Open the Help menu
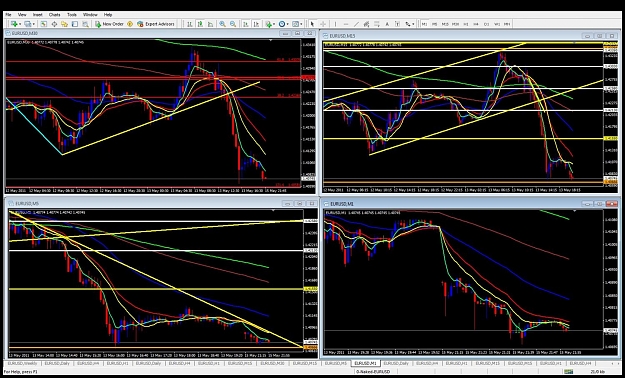This screenshot has height=378, width=625. click(x=108, y=15)
